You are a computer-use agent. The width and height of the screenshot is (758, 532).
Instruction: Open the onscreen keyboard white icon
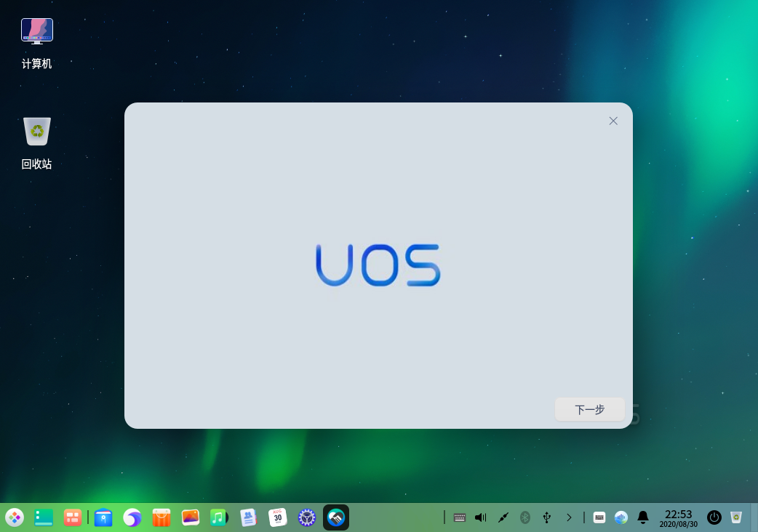tap(599, 517)
